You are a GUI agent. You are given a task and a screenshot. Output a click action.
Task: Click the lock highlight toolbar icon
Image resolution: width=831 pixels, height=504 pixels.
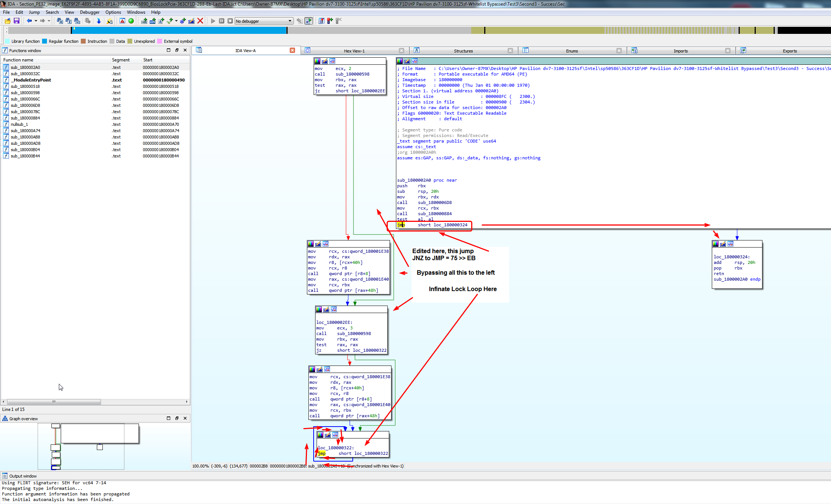tap(110, 21)
